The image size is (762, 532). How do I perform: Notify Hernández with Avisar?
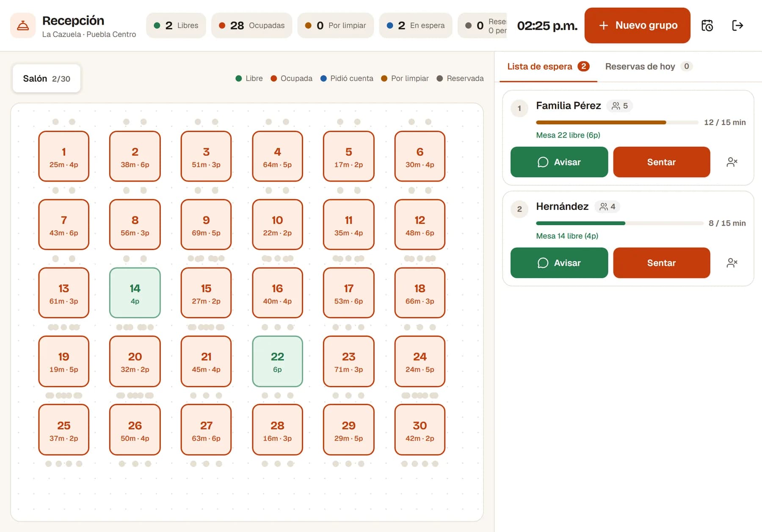(x=559, y=263)
